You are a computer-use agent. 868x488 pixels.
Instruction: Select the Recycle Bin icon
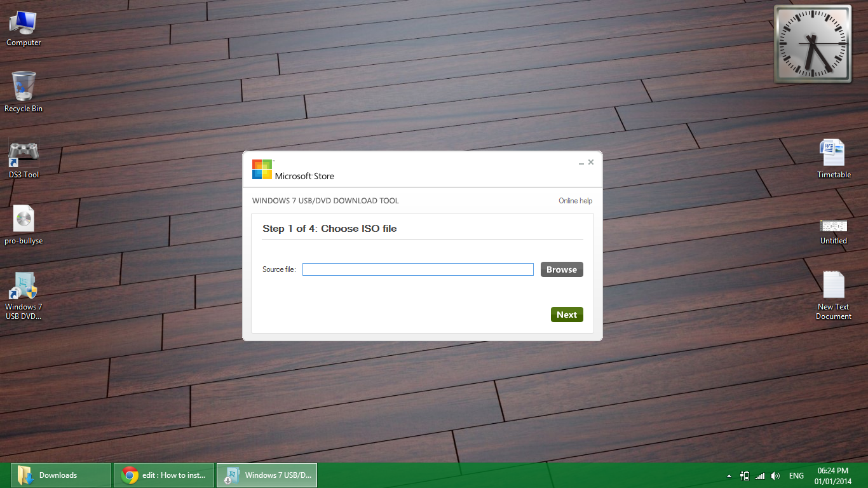pyautogui.click(x=24, y=92)
